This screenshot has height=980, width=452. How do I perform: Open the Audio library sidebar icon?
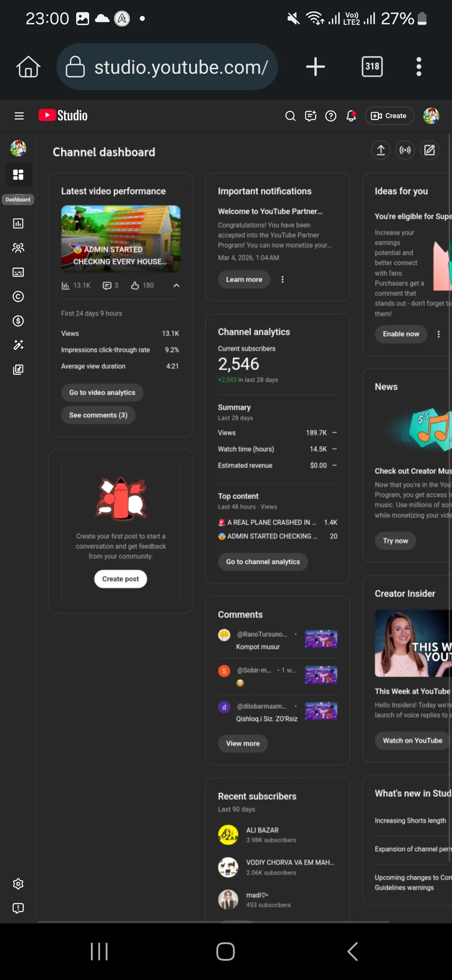[x=18, y=369]
